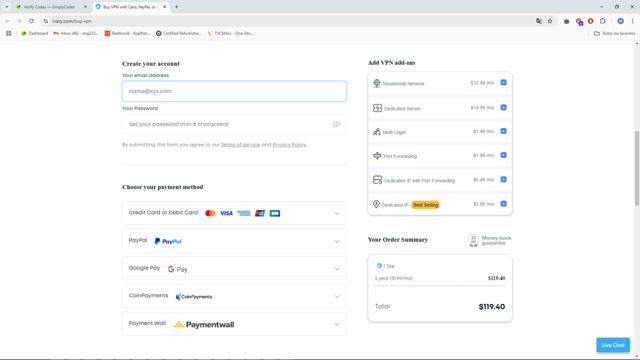Go back using browser back arrow
Viewport: 640px width, 360px height.
[7, 21]
